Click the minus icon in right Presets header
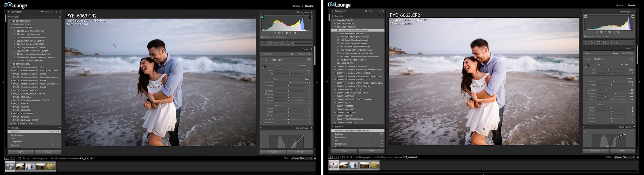Screen dimensions: 644x175 click(x=379, y=16)
